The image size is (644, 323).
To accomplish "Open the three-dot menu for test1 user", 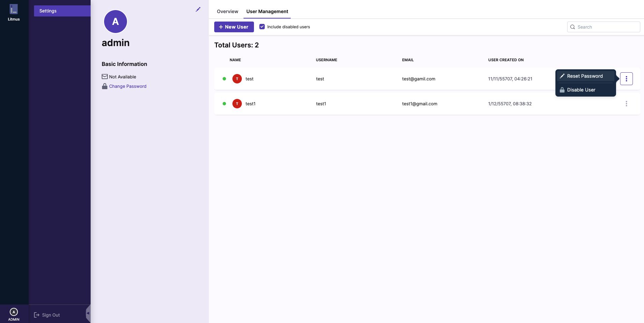I will coord(626,104).
